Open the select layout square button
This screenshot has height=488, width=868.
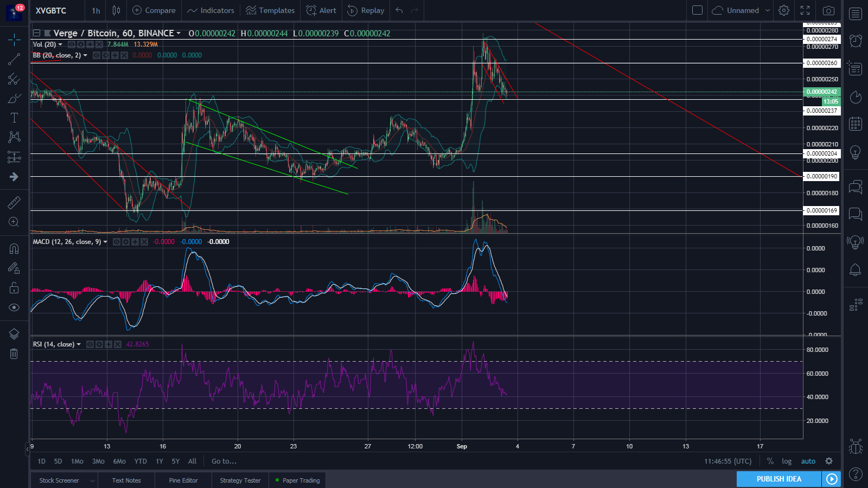coord(698,10)
